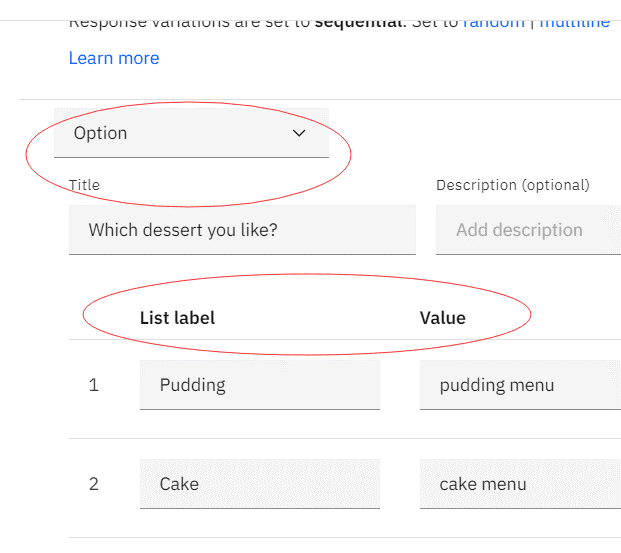The width and height of the screenshot is (621, 553).
Task: Click the List label column header
Action: tap(177, 318)
